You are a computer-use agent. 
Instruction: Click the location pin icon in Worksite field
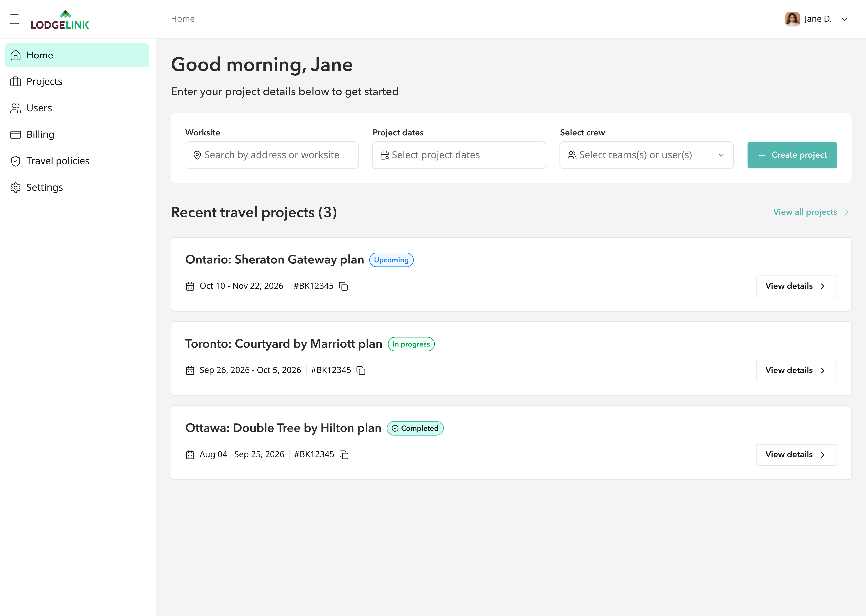(x=197, y=155)
